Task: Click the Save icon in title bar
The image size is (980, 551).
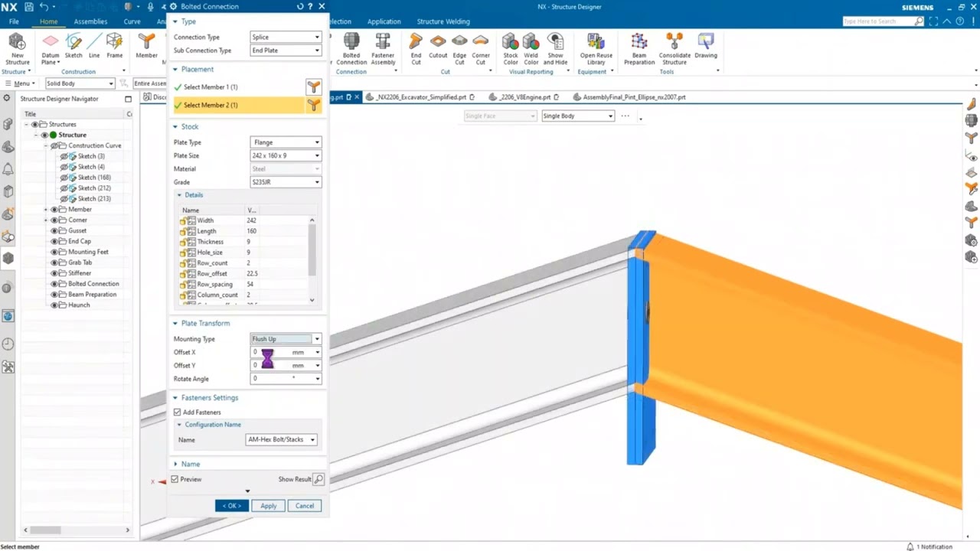Action: [x=28, y=6]
